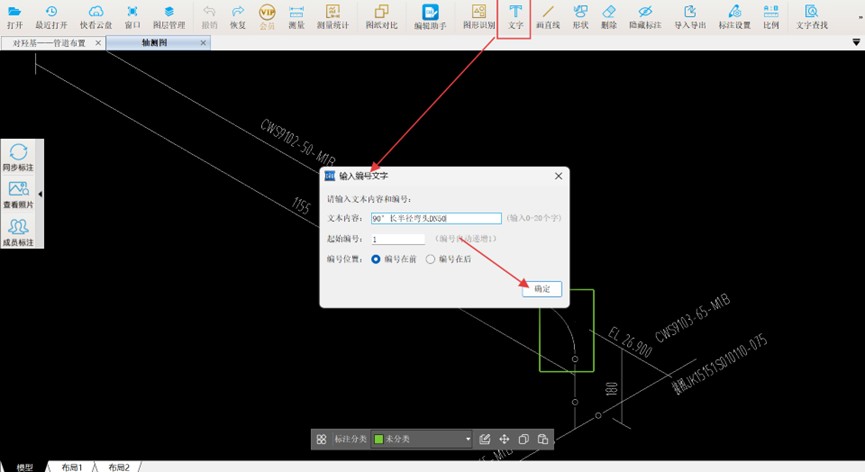Select 画直线 draw line tool
865x472 pixels.
click(548, 17)
